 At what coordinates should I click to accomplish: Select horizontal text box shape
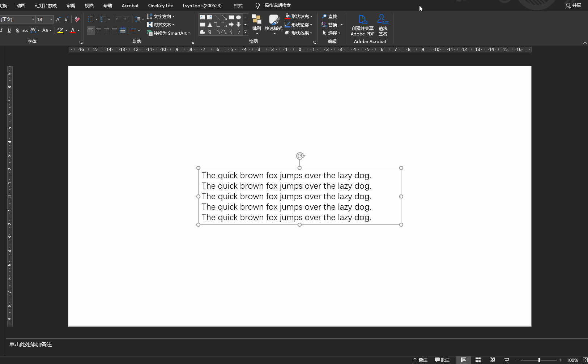tap(203, 17)
